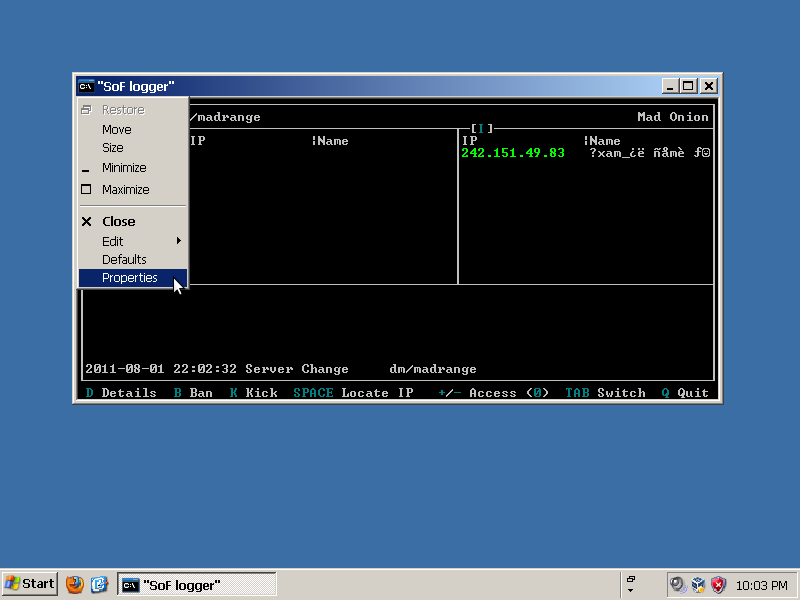Click the Q Quit hint
The width and height of the screenshot is (801, 600).
(685, 393)
